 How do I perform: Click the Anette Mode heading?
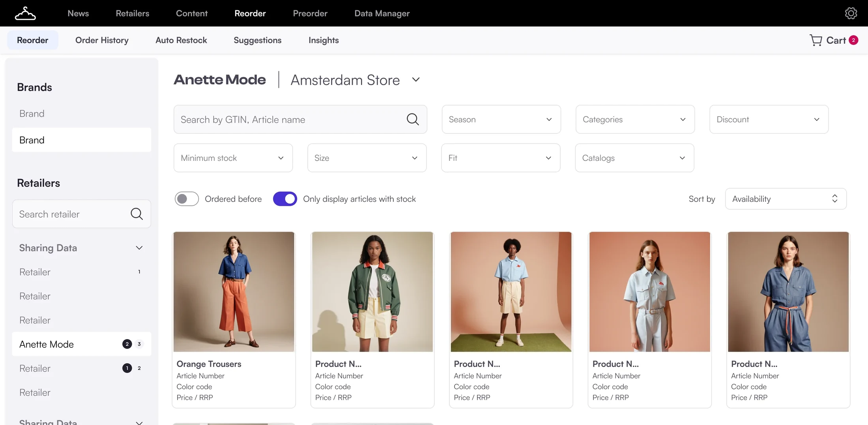[220, 80]
